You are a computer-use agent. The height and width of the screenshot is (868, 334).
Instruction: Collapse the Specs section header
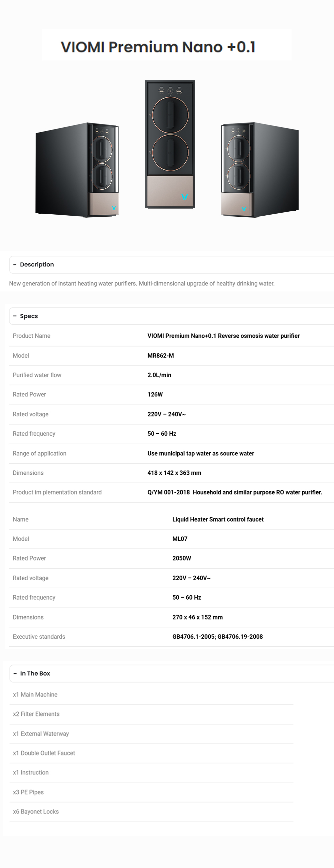(29, 316)
